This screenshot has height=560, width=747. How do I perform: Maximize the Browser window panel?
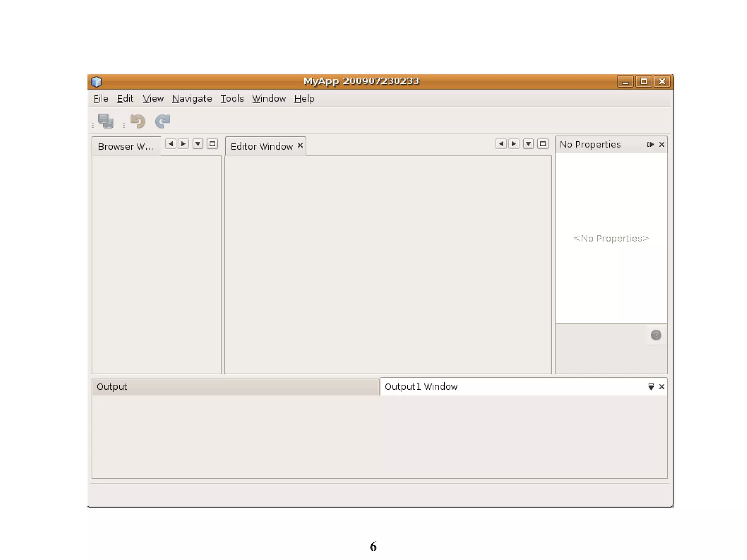click(212, 144)
